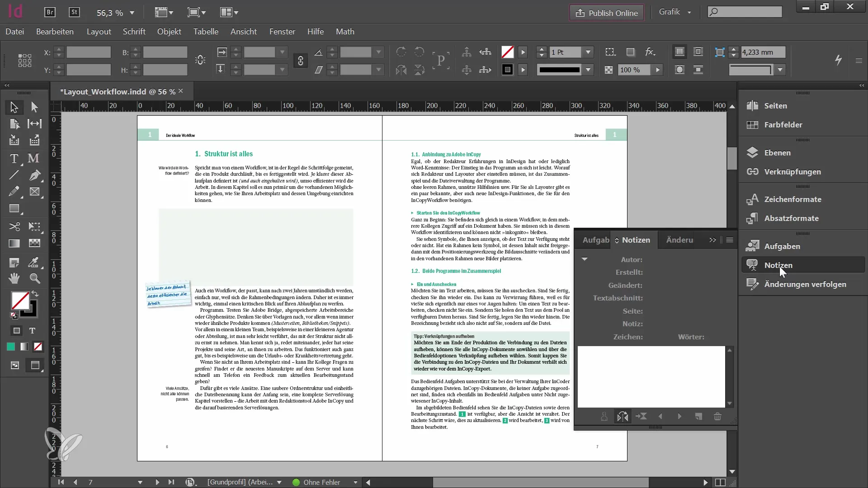Viewport: 868px width, 488px height.
Task: Open the Fenster menu
Action: coord(283,32)
